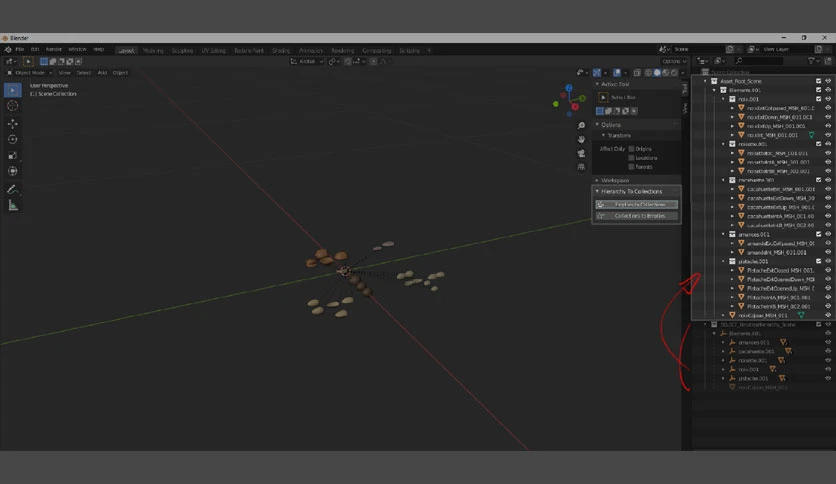The width and height of the screenshot is (836, 484).
Task: Switch to Shading workspace tab
Action: click(281, 51)
